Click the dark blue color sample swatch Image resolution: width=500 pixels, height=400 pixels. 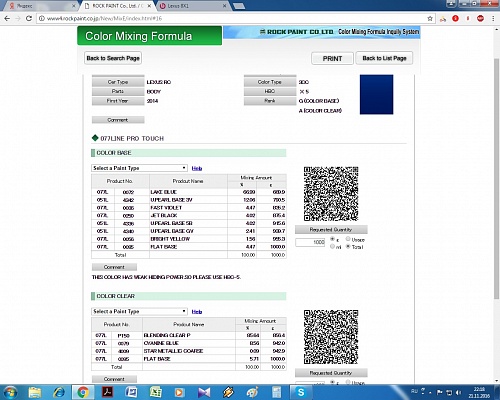tap(376, 95)
